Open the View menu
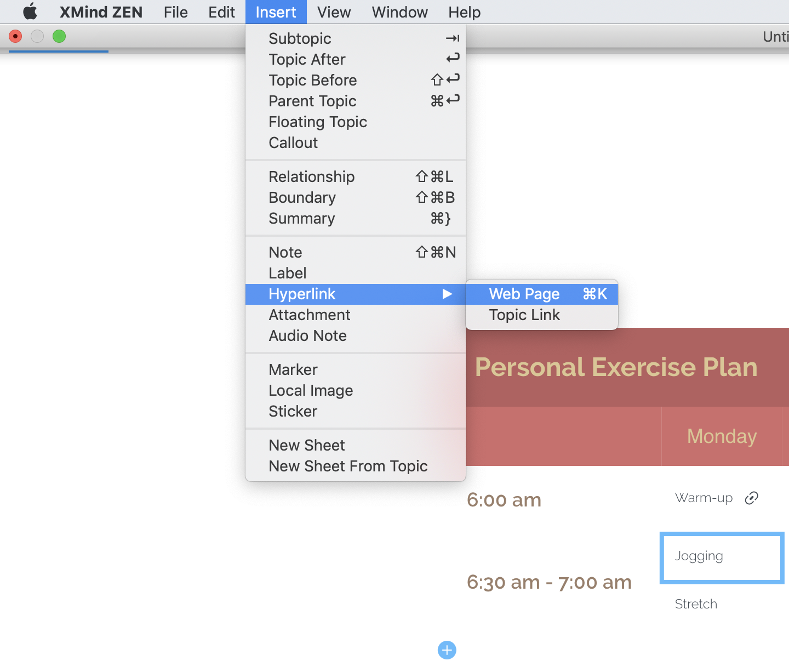The image size is (789, 672). click(x=334, y=12)
